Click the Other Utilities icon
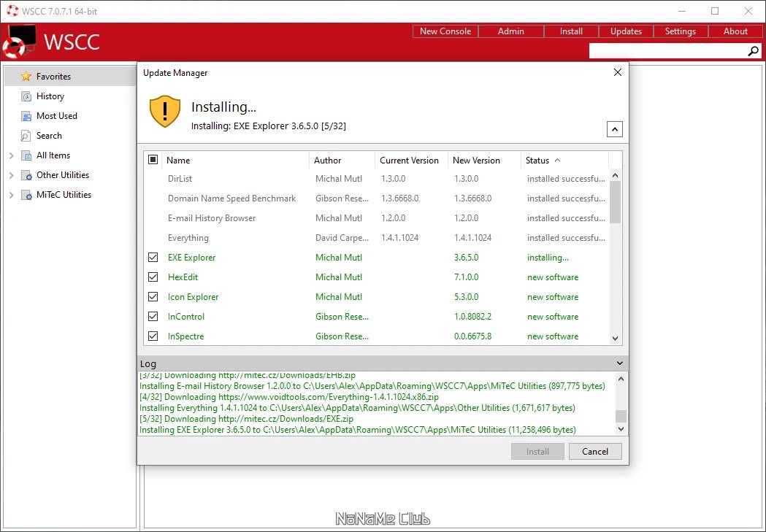The image size is (766, 532). (x=26, y=175)
